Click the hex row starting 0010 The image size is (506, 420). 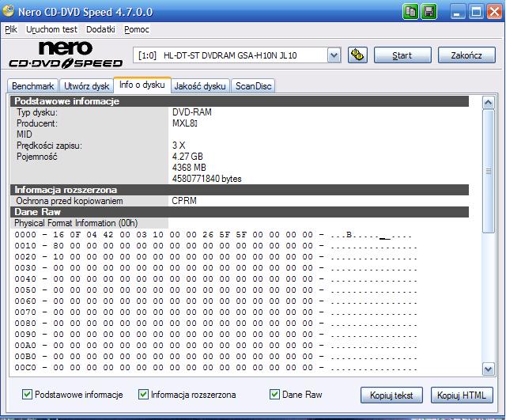[216, 246]
